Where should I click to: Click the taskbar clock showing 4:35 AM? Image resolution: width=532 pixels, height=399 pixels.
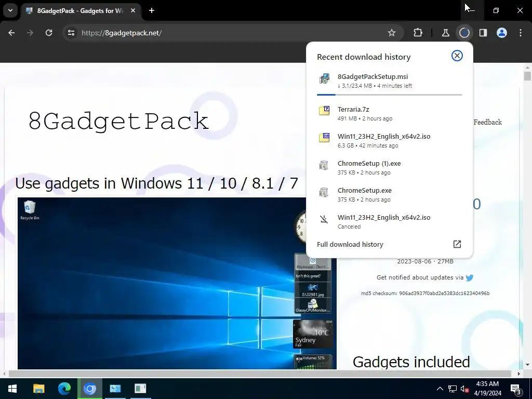[487, 389]
